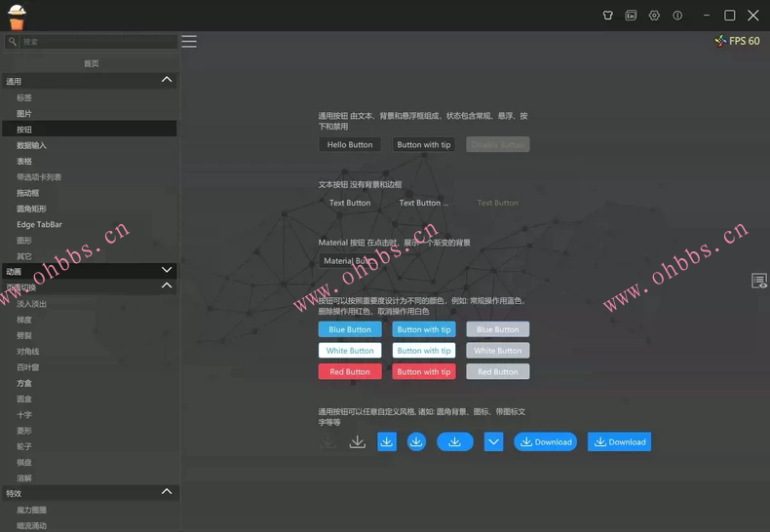Collapse the 特效 group chevron

tap(167, 492)
